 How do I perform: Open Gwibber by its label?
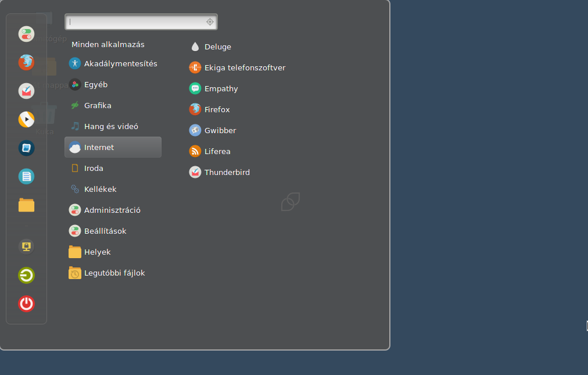click(220, 130)
